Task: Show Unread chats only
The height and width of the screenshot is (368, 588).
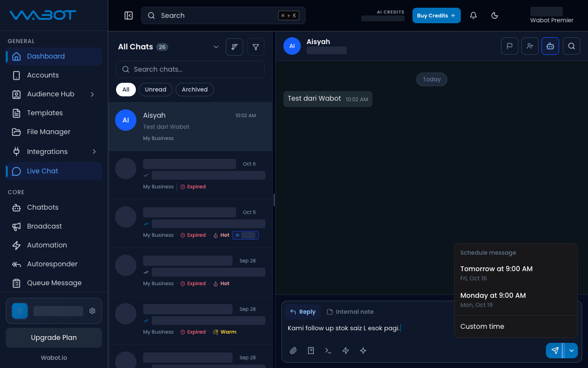Action: (x=155, y=90)
